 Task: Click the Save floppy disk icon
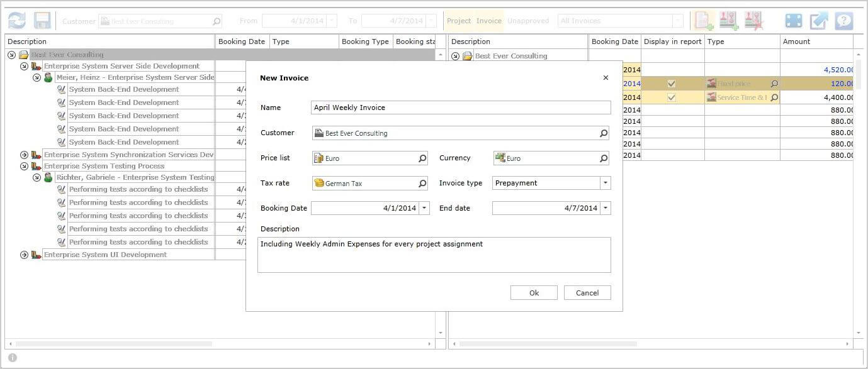click(x=42, y=21)
